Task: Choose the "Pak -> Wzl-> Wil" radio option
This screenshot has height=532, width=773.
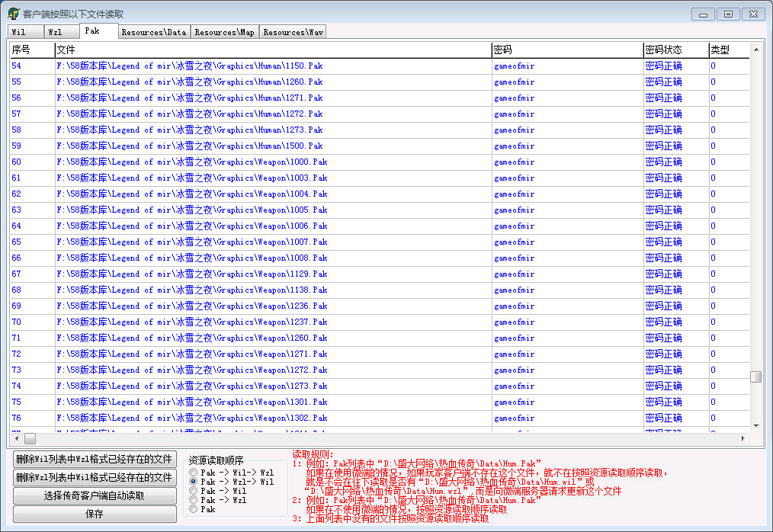Action: 194,482
